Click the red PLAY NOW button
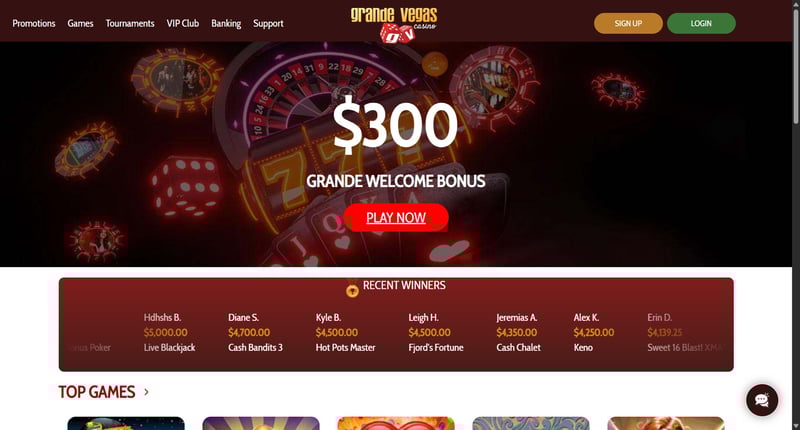Image resolution: width=800 pixels, height=430 pixels. [x=396, y=217]
